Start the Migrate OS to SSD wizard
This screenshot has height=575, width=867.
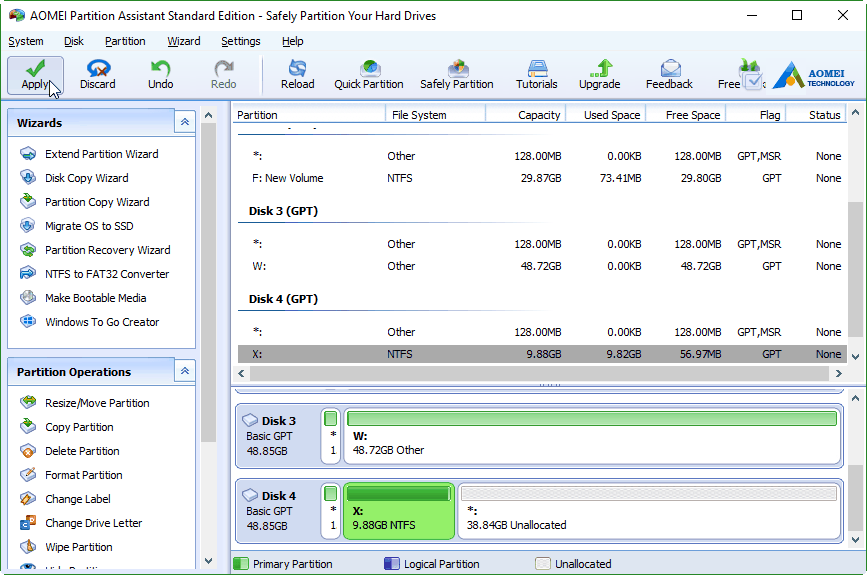click(x=88, y=226)
